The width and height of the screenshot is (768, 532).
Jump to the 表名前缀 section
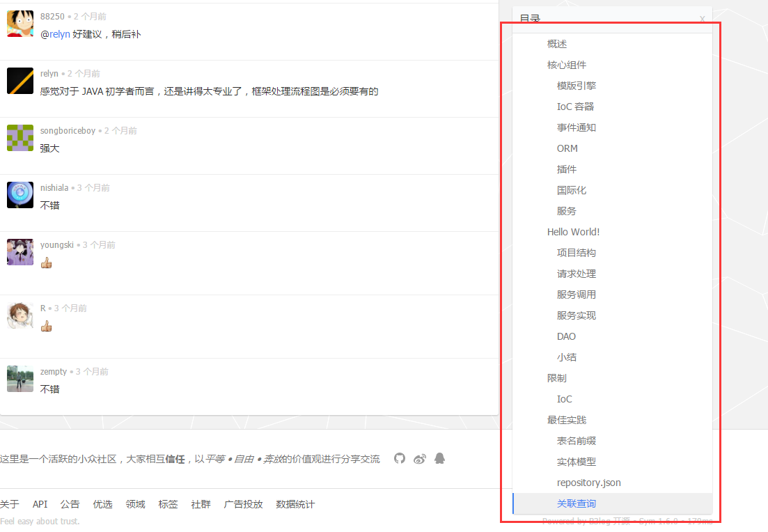[x=577, y=441]
